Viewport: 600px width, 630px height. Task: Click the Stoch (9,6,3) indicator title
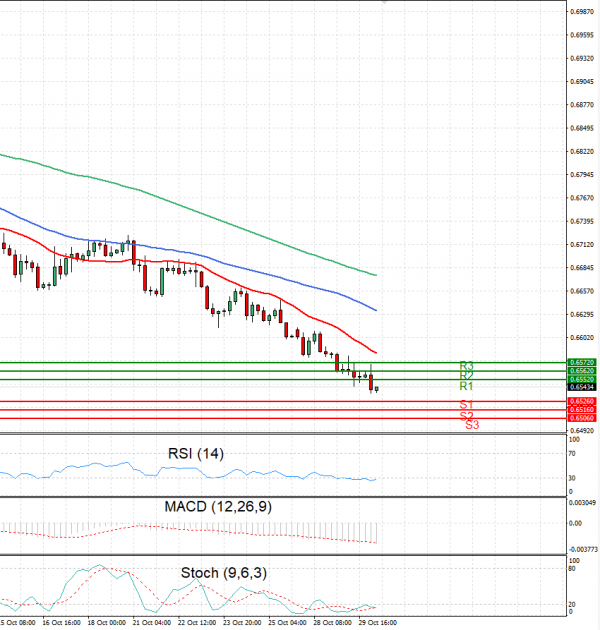[224, 573]
